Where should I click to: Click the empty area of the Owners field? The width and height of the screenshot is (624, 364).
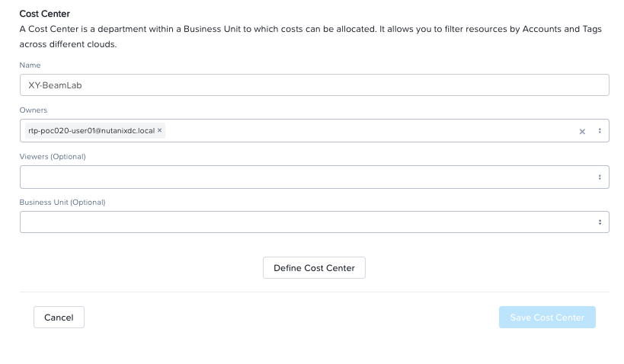[x=370, y=131]
